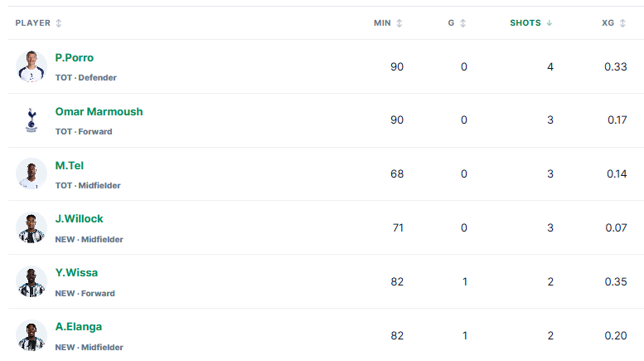The width and height of the screenshot is (644, 361).
Task: Sort table by SHOTS header label
Action: [525, 23]
